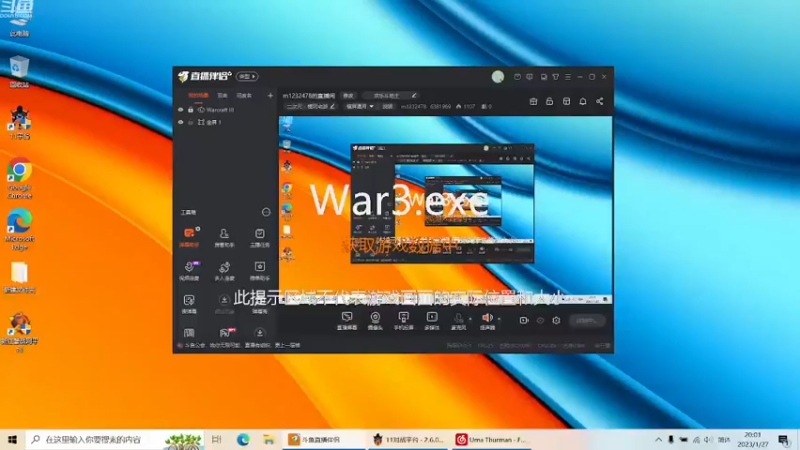800x450 pixels.
Task: Open the toolbox tool with the red NEW badge
Action: [x=226, y=333]
